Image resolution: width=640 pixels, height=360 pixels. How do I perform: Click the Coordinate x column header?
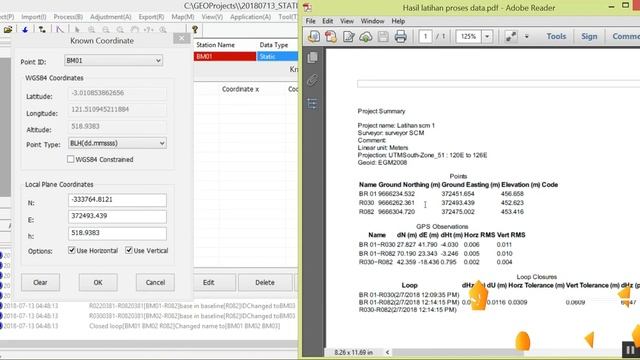click(x=240, y=89)
